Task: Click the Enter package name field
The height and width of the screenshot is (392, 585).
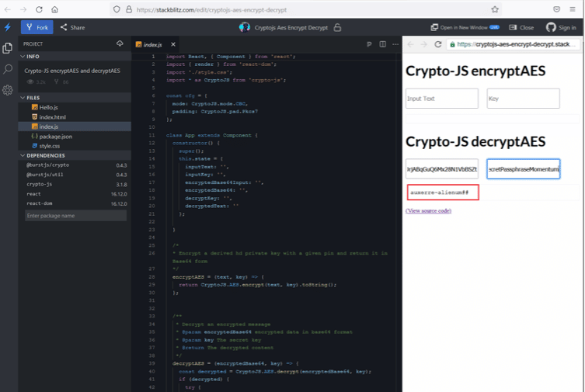Action: pyautogui.click(x=75, y=215)
